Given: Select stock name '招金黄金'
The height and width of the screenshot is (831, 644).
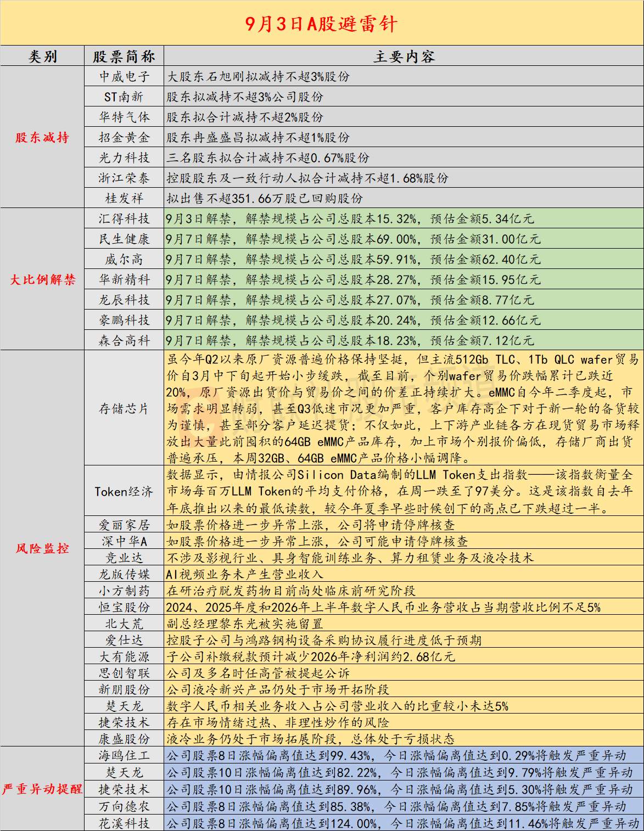Looking at the screenshot, I should coord(124,138).
